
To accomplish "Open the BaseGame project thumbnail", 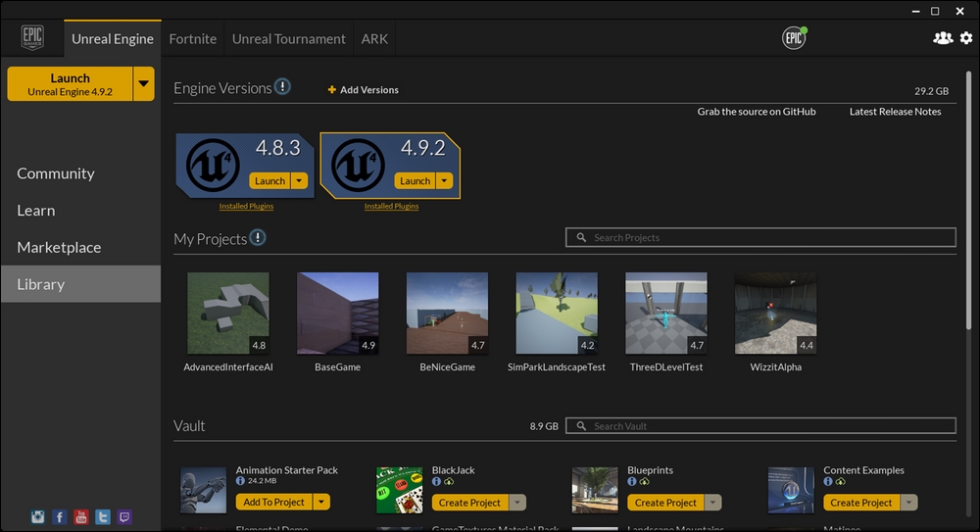I will tap(337, 314).
